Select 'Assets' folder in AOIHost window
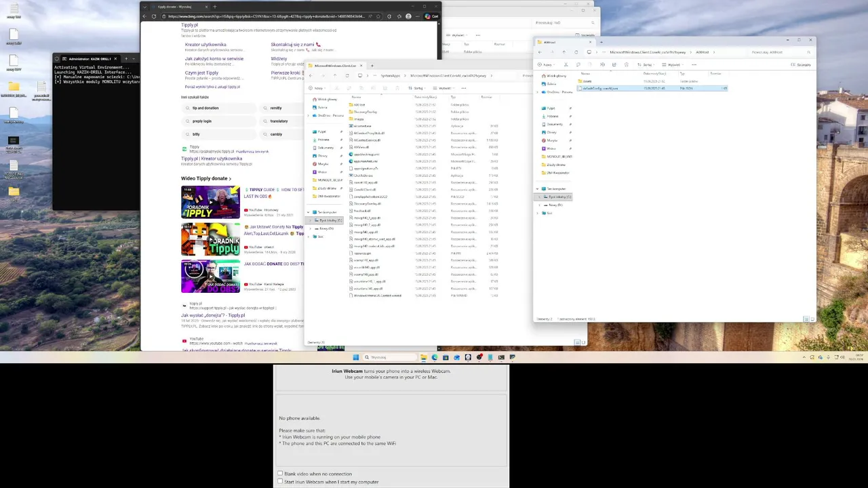868x488 pixels. [x=587, y=81]
